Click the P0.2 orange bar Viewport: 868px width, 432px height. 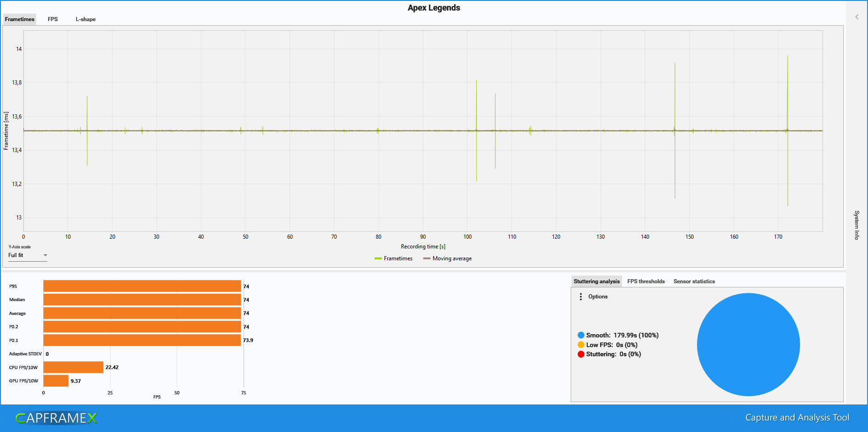click(142, 327)
